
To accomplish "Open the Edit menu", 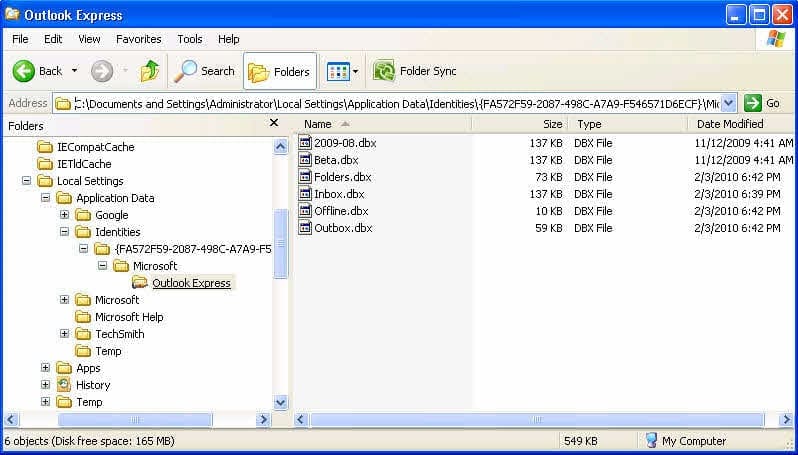I will (53, 39).
